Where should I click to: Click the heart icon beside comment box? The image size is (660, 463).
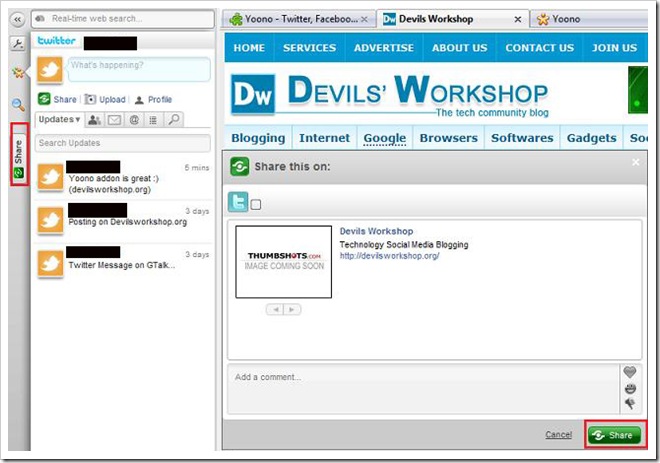(630, 372)
